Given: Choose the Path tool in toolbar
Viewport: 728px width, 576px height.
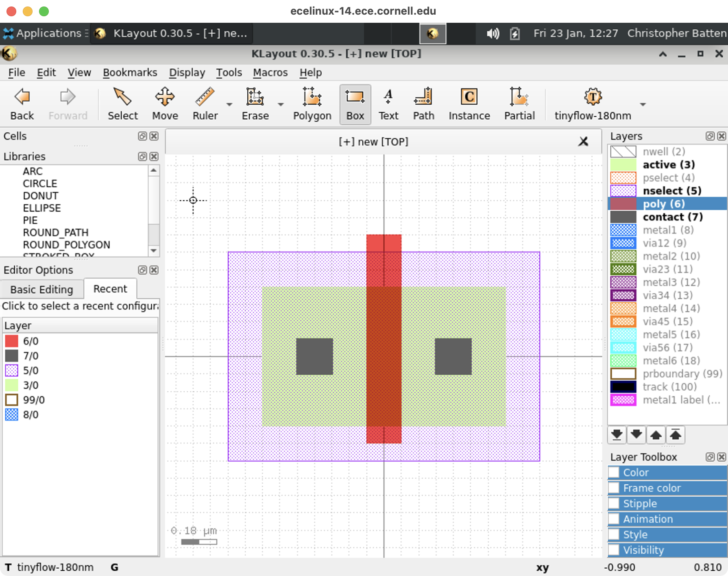Looking at the screenshot, I should pyautogui.click(x=423, y=104).
